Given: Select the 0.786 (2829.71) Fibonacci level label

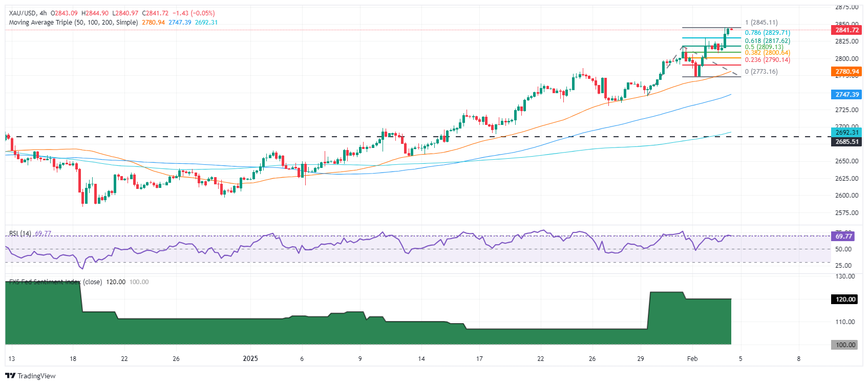Looking at the screenshot, I should pyautogui.click(x=767, y=33).
